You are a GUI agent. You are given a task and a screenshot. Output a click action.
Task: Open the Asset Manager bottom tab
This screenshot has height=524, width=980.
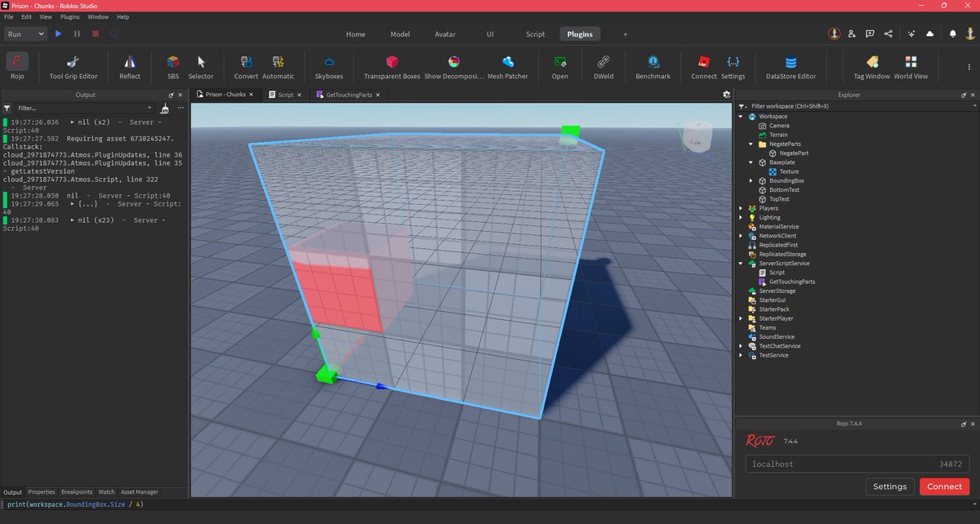140,492
